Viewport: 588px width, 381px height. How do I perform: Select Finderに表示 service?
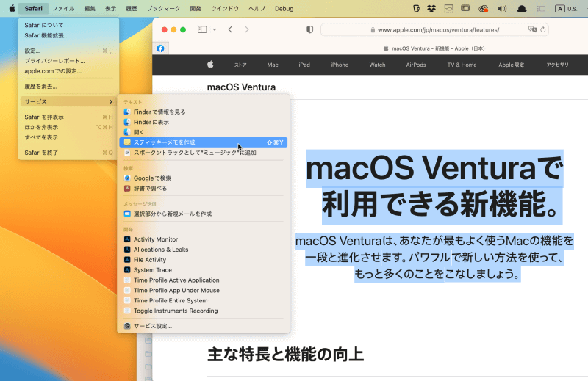204,122
